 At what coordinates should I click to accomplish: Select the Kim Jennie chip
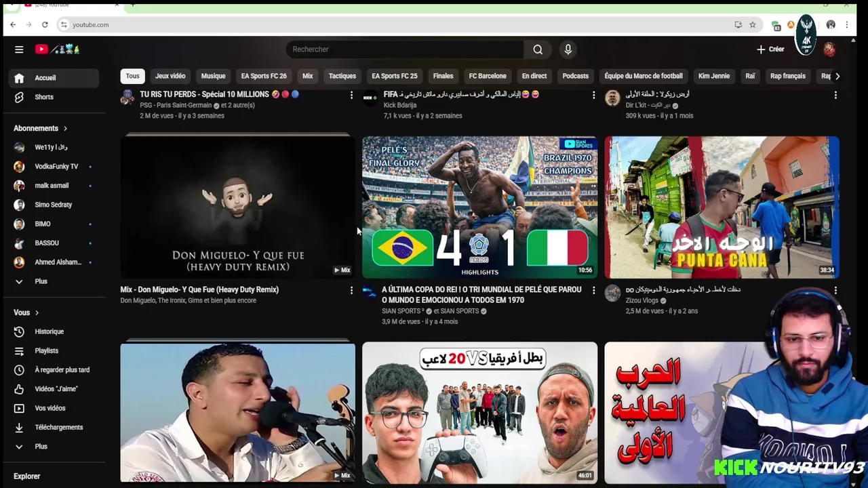714,76
